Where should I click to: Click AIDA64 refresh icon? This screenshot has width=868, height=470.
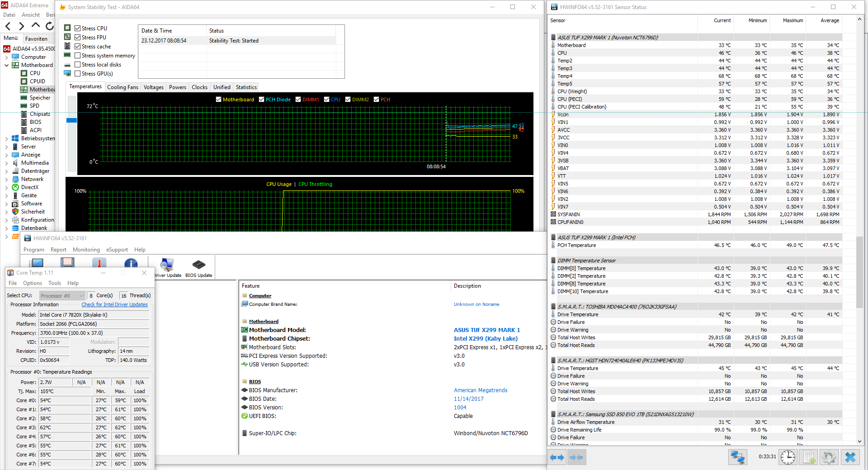[x=49, y=26]
